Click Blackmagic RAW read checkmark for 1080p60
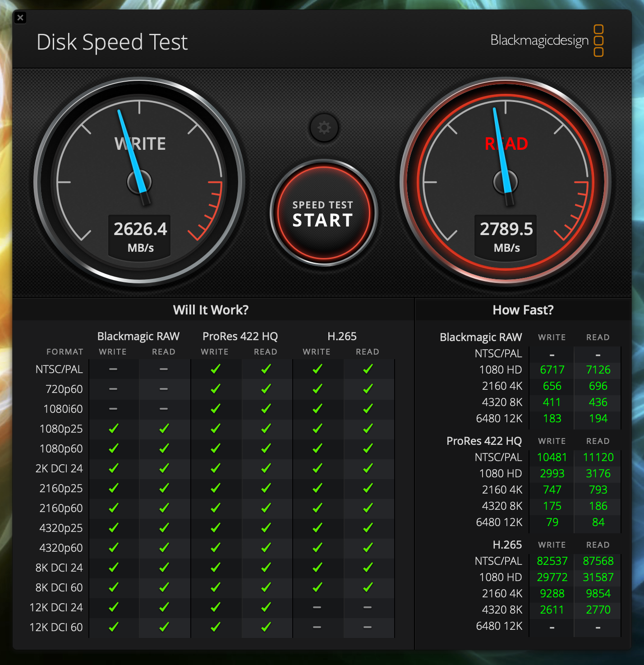This screenshot has width=644, height=665. pos(164,448)
